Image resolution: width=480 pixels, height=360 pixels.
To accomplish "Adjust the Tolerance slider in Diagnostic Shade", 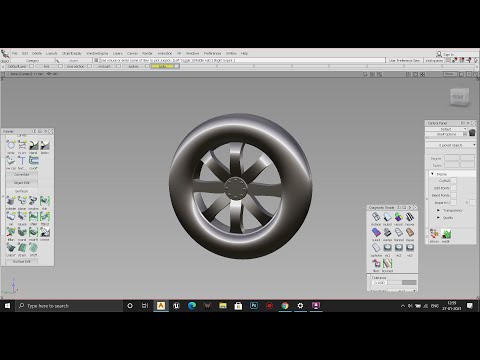I will [402, 283].
